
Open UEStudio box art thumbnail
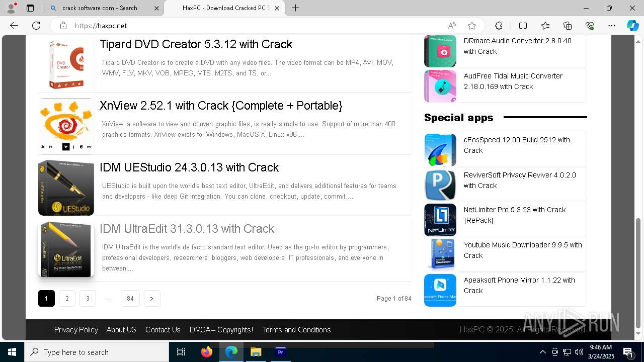tap(66, 188)
